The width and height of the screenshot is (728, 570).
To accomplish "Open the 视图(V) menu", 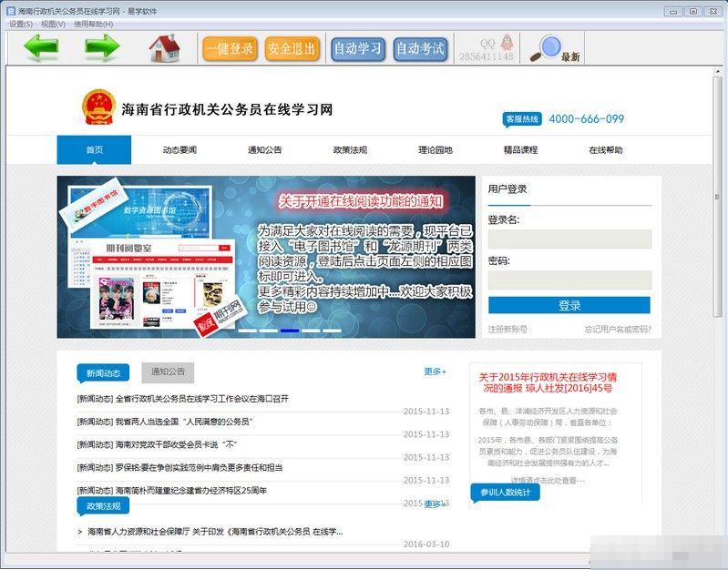I will point(53,24).
